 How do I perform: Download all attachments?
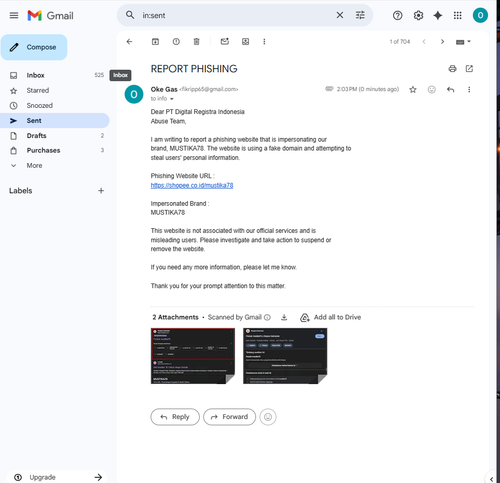pos(284,317)
